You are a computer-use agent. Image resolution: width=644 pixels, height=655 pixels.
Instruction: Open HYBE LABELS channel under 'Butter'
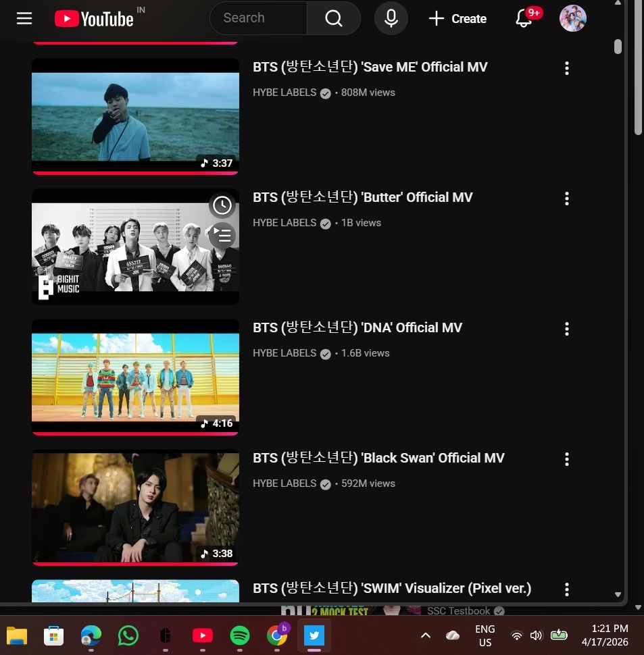[284, 223]
